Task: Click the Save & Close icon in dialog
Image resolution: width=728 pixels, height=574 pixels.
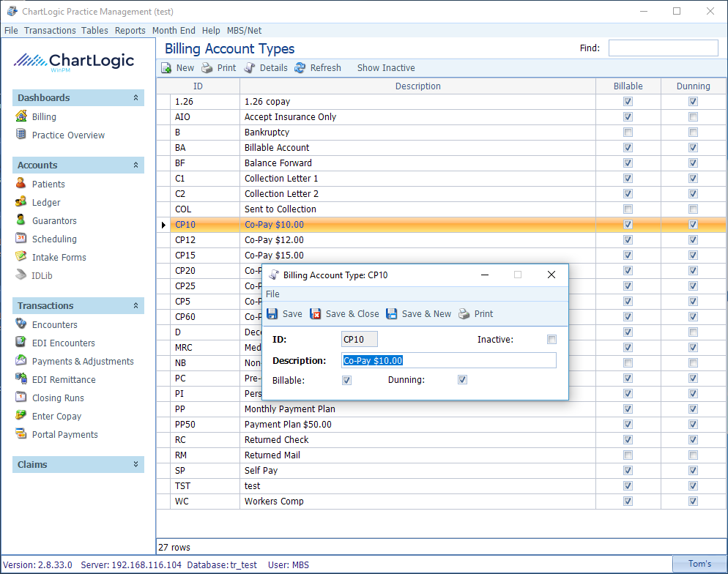Action: pos(315,313)
